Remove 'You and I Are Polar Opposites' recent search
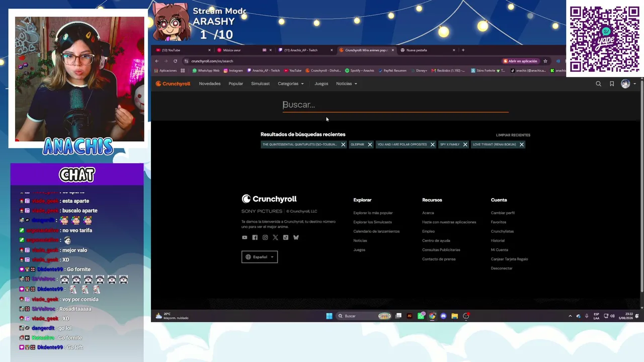The height and width of the screenshot is (362, 644). click(432, 144)
